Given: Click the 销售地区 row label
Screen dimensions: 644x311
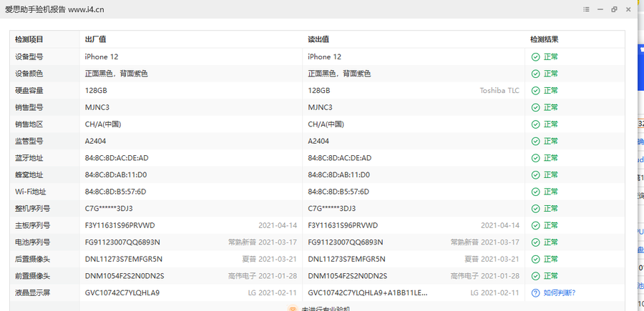Looking at the screenshot, I should [29, 124].
